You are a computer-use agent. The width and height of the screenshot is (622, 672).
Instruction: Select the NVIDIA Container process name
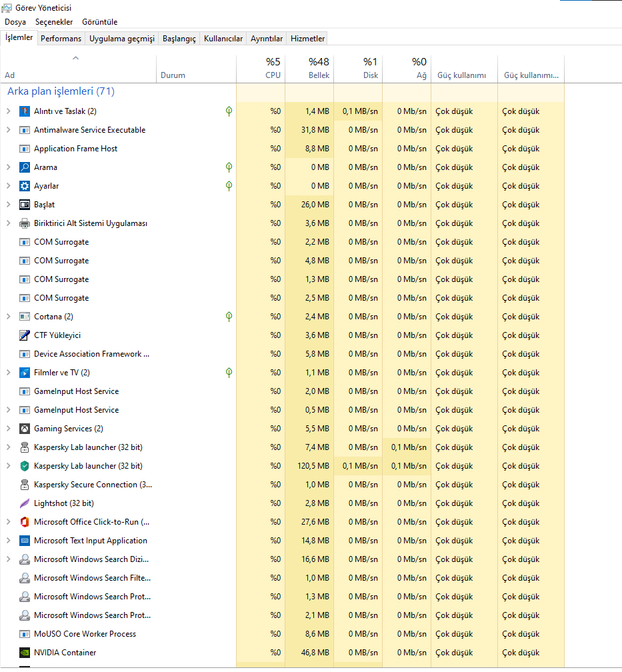65,653
